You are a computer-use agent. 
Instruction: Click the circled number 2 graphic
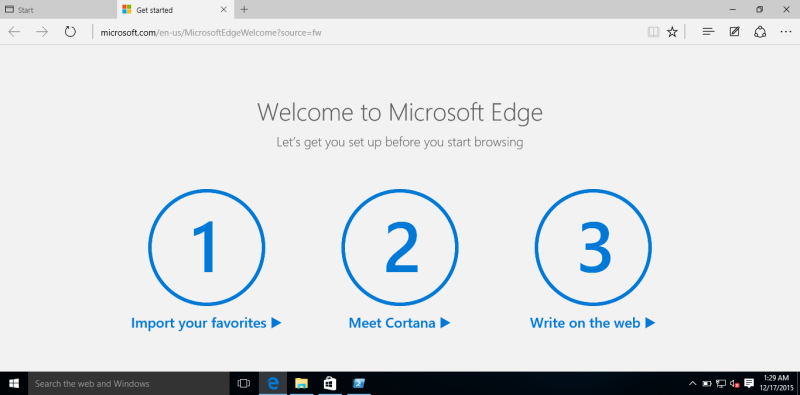[x=400, y=248]
